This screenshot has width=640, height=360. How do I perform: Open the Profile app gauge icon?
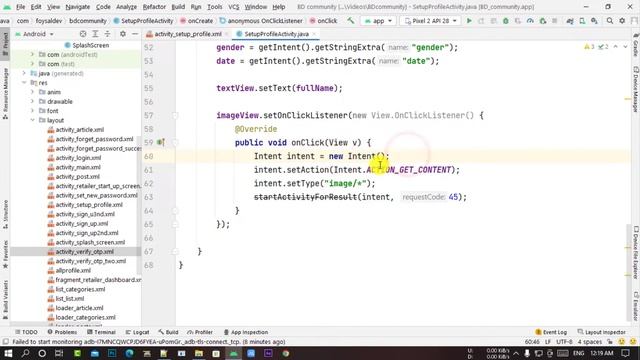530,20
